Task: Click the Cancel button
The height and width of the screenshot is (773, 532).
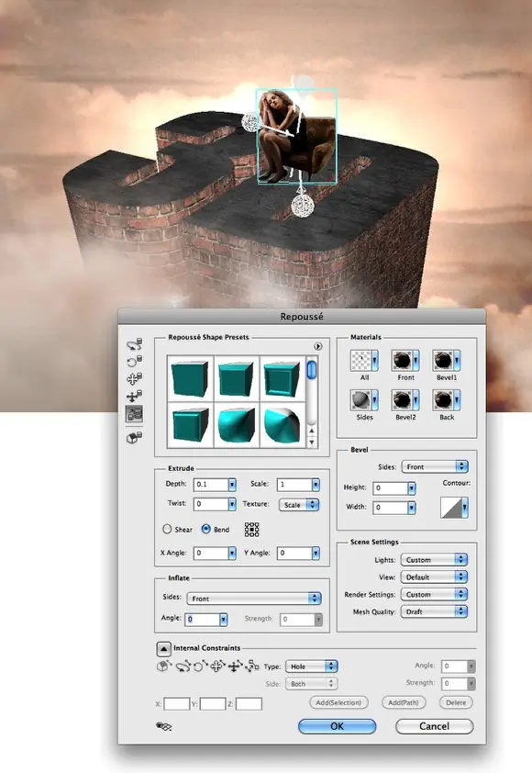Action: click(x=434, y=726)
